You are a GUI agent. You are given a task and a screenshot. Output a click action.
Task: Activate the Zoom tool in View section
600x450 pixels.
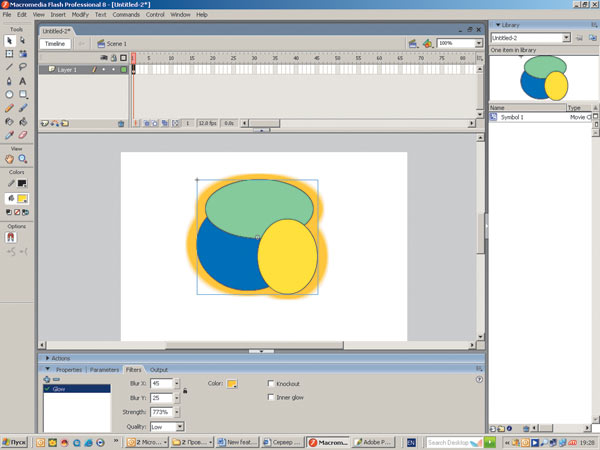pyautogui.click(x=22, y=159)
